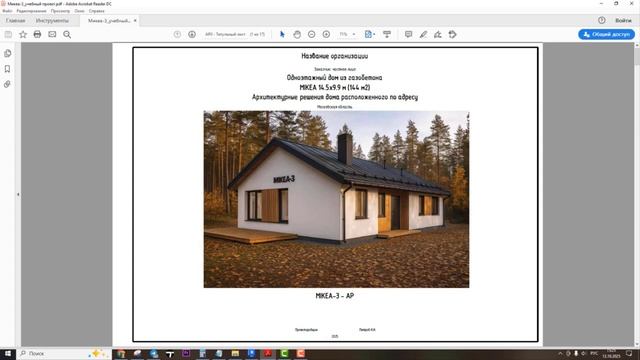This screenshot has width=640, height=360.
Task: Go to previous page arrow
Action: tap(177, 34)
